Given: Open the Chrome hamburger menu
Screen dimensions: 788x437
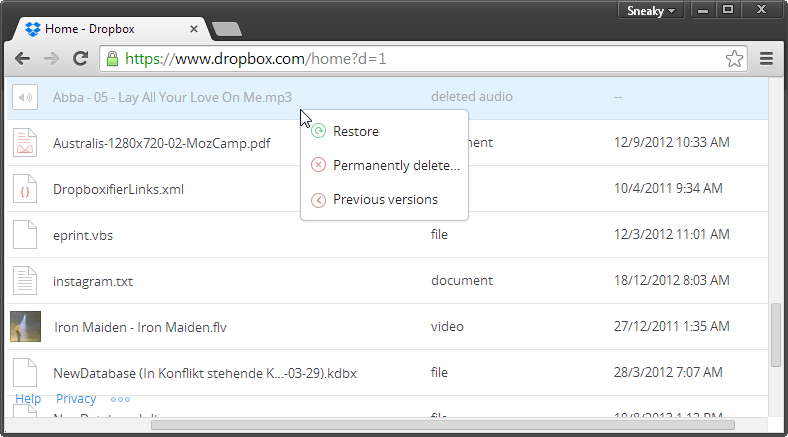Looking at the screenshot, I should [766, 59].
